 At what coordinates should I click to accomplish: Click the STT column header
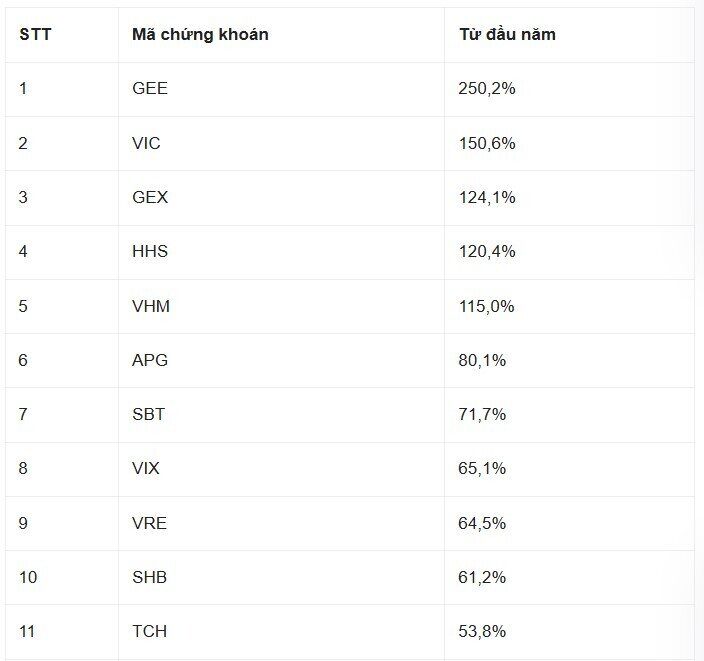pos(35,35)
